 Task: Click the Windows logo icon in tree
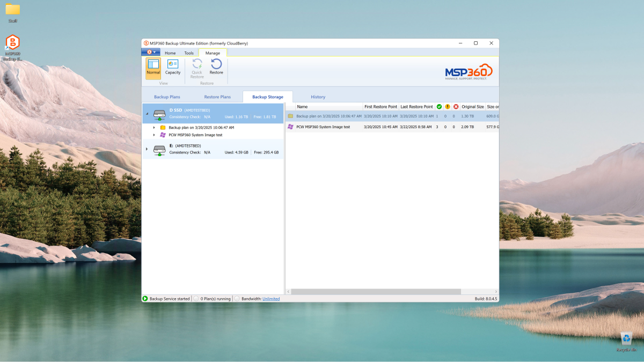(x=163, y=135)
